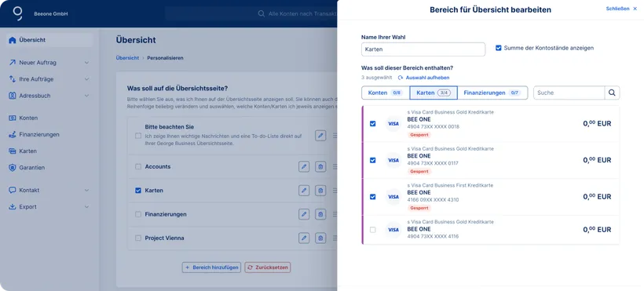Enable the Project Vienna checkbox
This screenshot has width=644, height=291.
pos(138,238)
